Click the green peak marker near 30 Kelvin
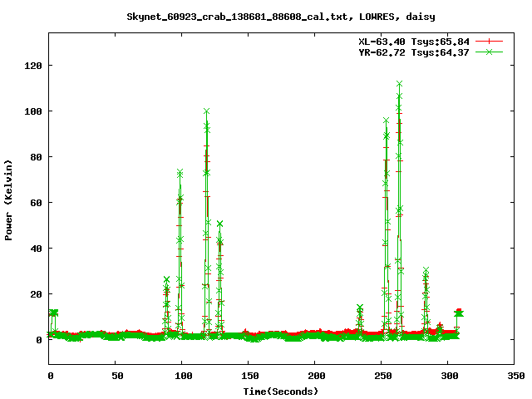 point(426,270)
